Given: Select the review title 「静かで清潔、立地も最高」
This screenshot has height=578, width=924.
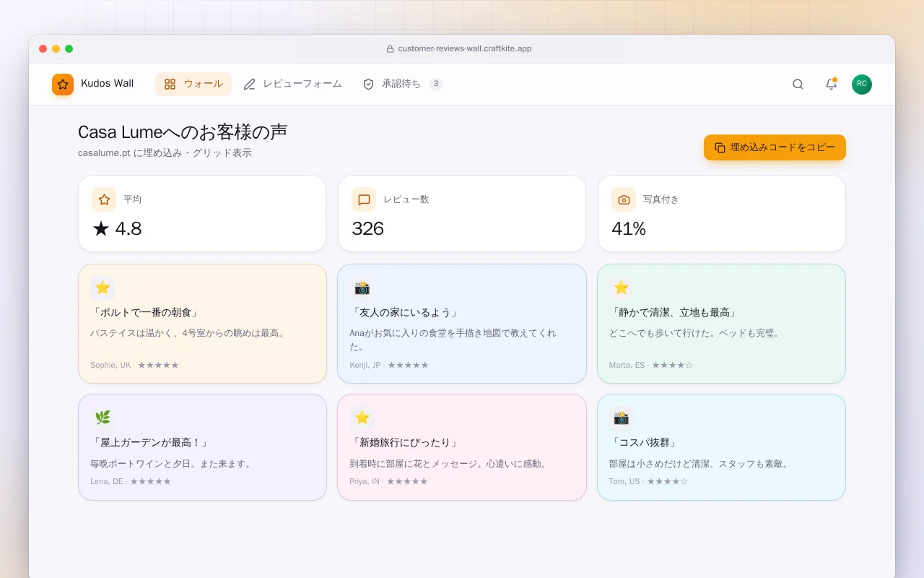Looking at the screenshot, I should pyautogui.click(x=674, y=313).
